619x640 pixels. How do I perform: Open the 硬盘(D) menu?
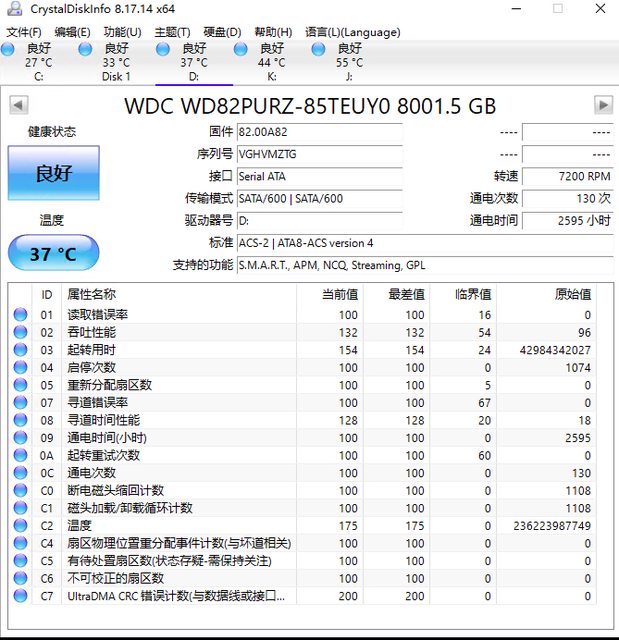pyautogui.click(x=223, y=32)
